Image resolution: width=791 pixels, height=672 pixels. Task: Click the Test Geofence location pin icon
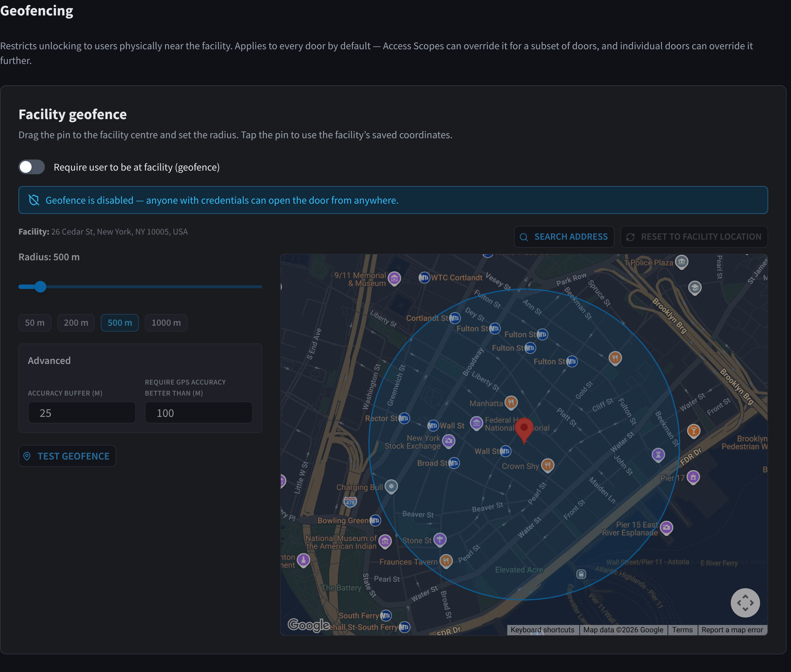(27, 456)
